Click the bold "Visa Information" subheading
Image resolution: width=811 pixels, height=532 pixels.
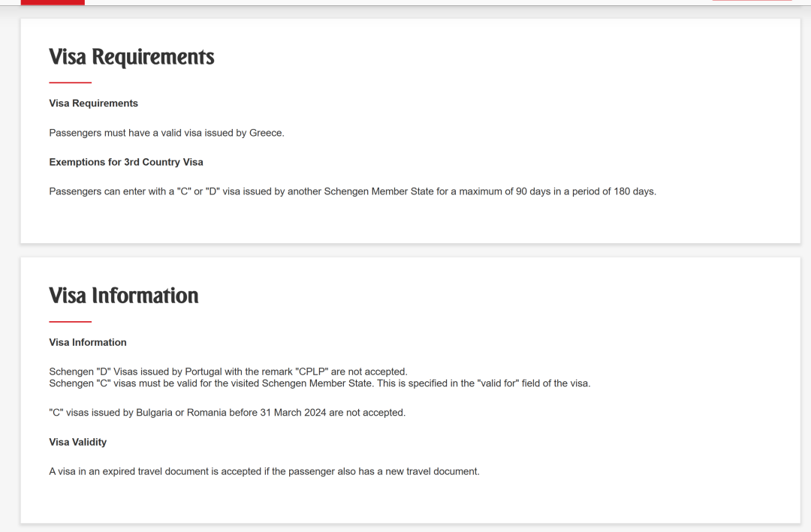tap(88, 342)
